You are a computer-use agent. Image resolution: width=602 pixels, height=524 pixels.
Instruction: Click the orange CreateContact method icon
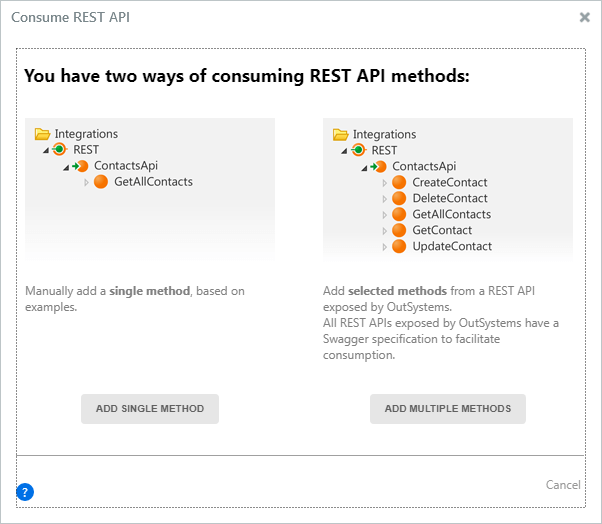pyautogui.click(x=399, y=182)
